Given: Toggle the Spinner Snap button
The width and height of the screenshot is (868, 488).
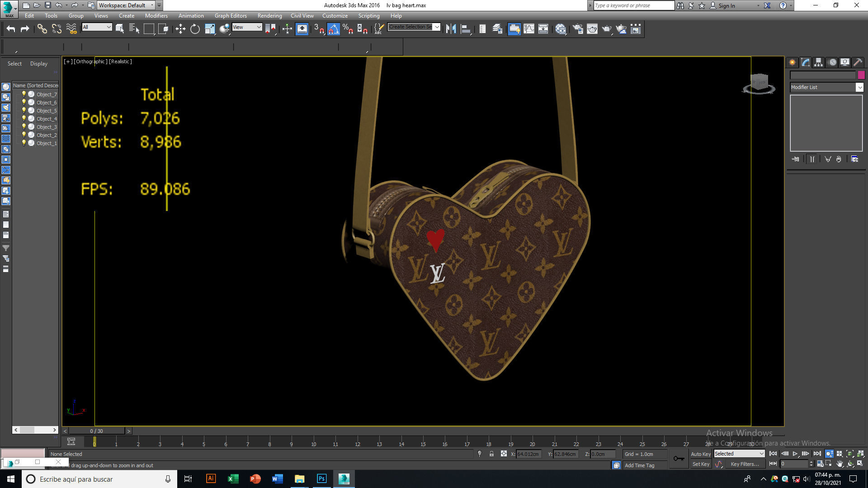Looking at the screenshot, I should click(x=362, y=29).
